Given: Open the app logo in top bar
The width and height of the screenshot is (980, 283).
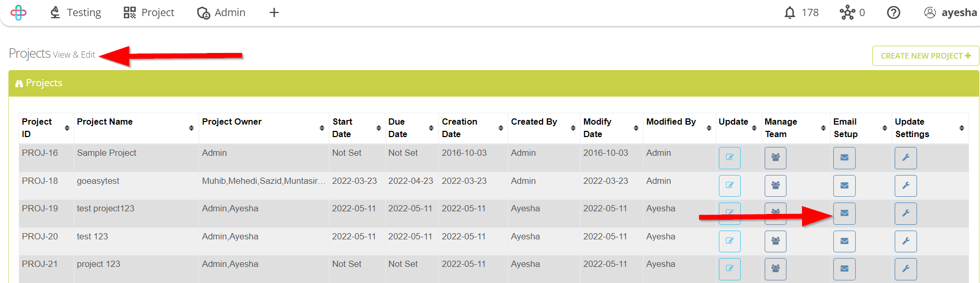Looking at the screenshot, I should (x=18, y=12).
